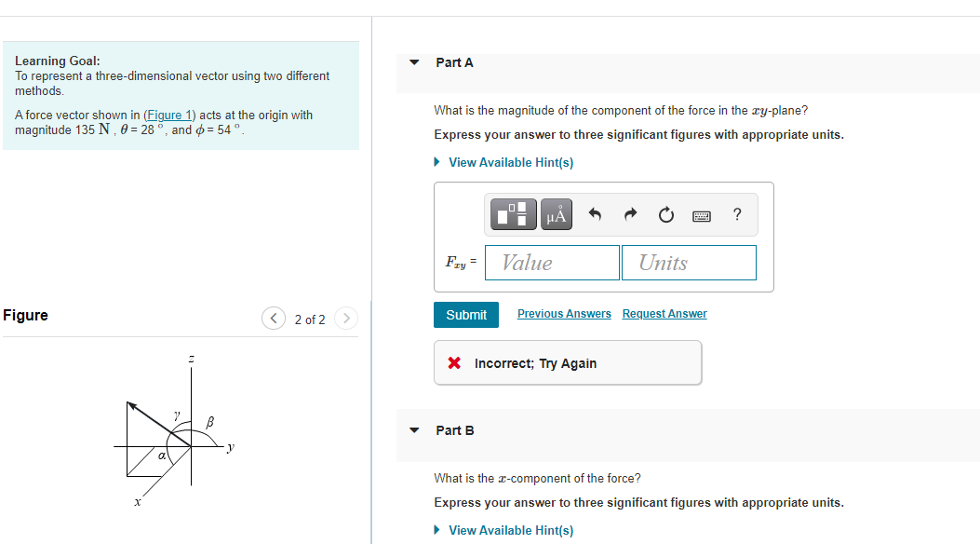Image resolution: width=980 pixels, height=544 pixels.
Task: Reset the answer field using circular arrow icon
Action: (x=665, y=213)
